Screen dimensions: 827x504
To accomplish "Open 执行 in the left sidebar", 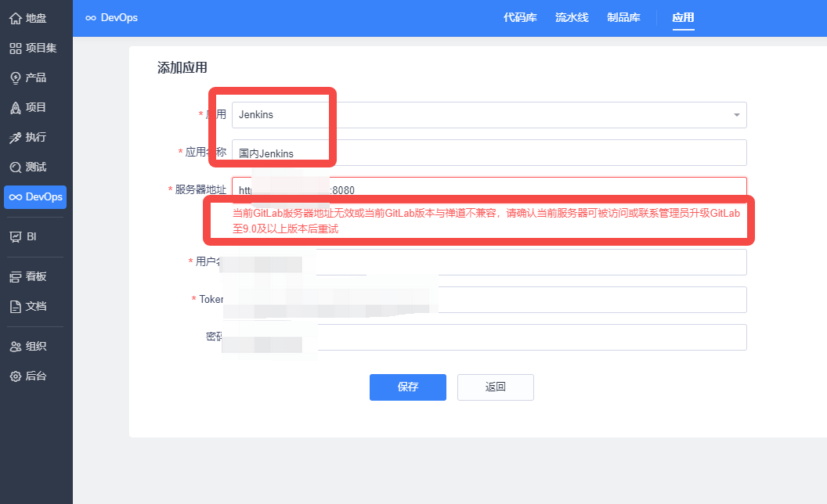I will click(x=28, y=138).
